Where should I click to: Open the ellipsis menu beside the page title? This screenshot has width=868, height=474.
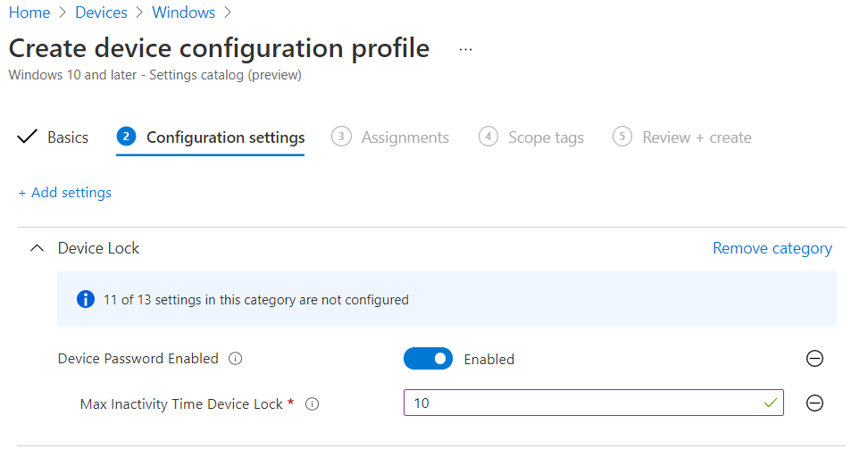click(x=465, y=50)
